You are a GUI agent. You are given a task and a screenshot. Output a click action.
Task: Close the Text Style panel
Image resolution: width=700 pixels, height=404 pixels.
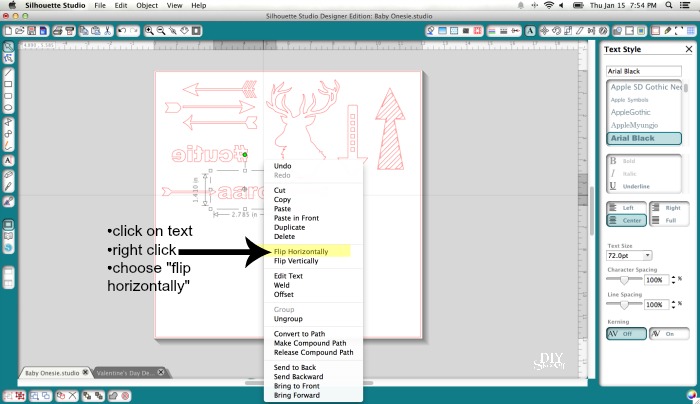[x=689, y=48]
